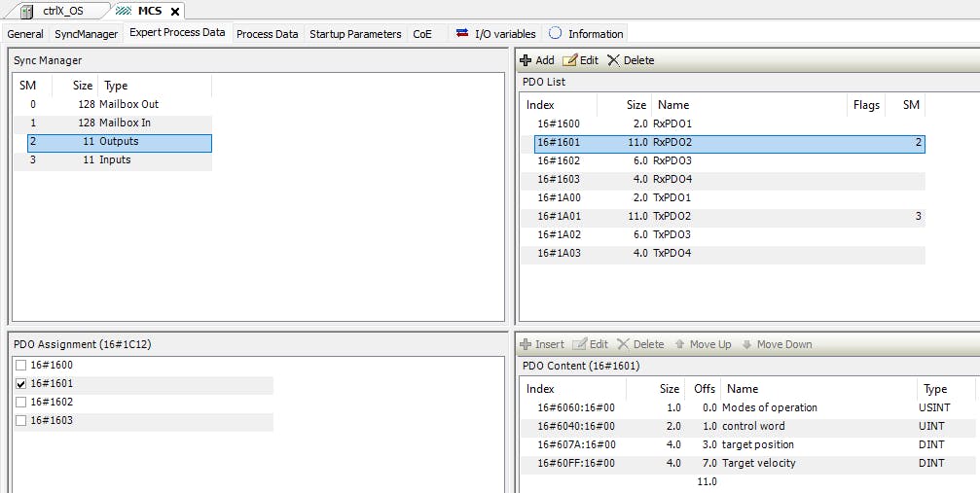Click the Sync Manager Size column header

[75, 86]
